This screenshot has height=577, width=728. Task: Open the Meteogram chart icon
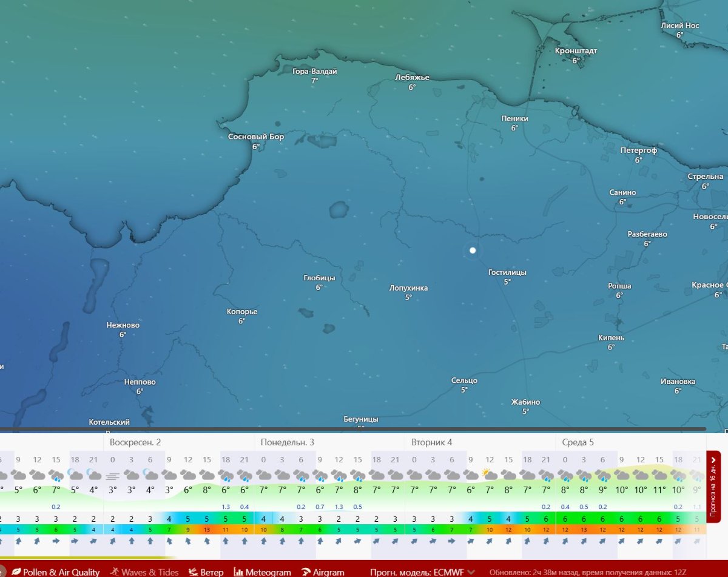[x=239, y=572]
